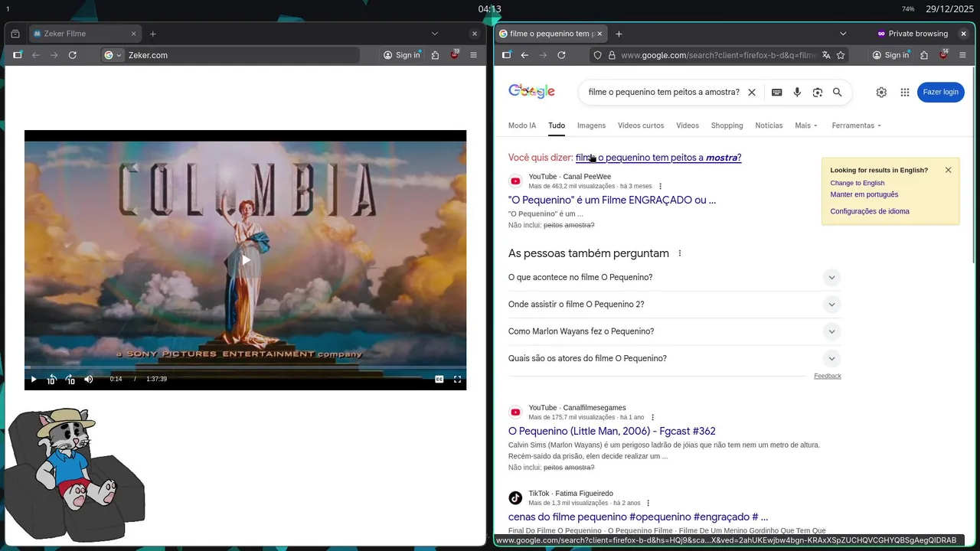
Task: Reload the Google search page
Action: (x=561, y=55)
